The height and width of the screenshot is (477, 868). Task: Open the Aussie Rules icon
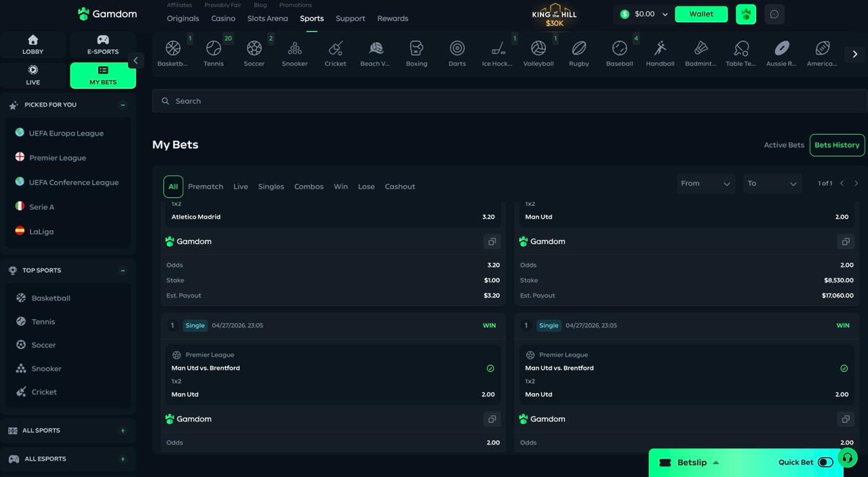click(782, 49)
